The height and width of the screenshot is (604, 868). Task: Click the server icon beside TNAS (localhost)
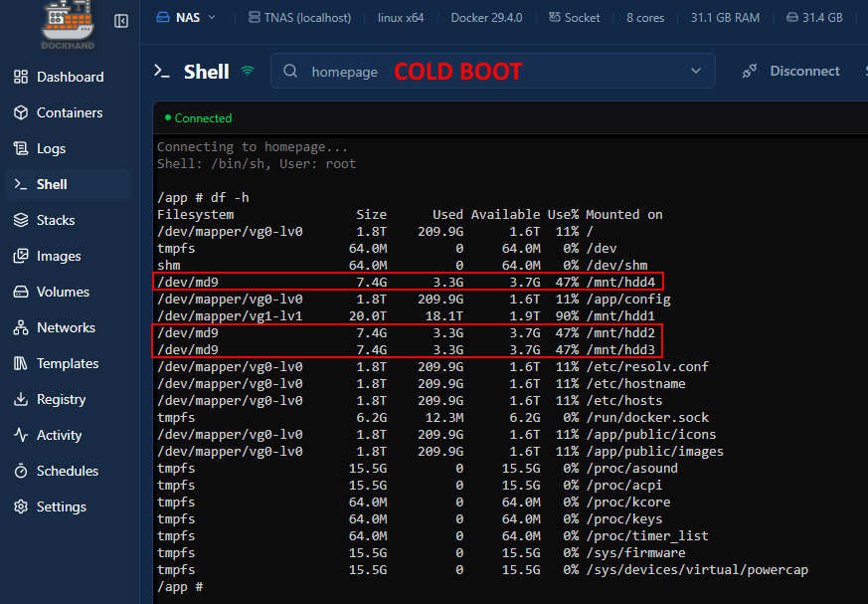pyautogui.click(x=255, y=17)
